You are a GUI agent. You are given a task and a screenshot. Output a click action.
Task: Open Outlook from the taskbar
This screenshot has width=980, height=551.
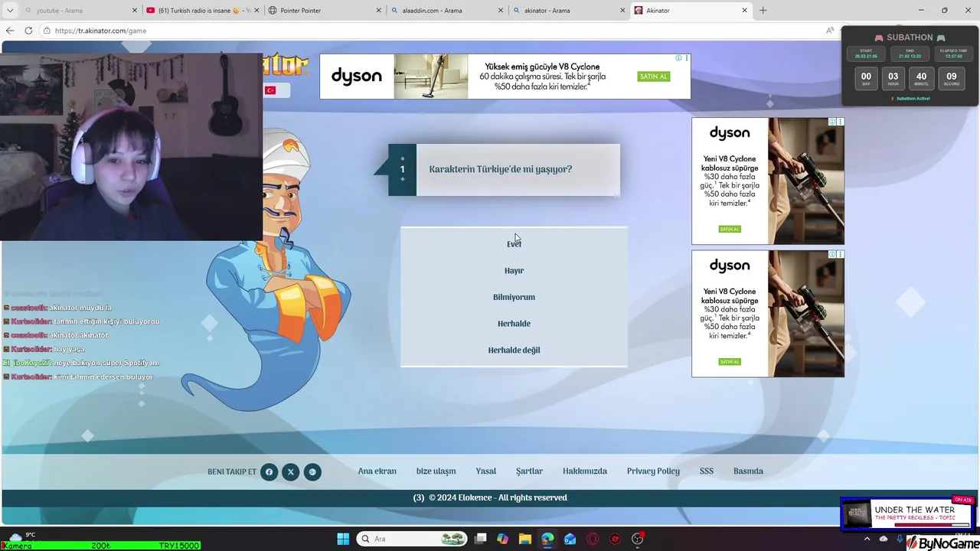coord(570,539)
